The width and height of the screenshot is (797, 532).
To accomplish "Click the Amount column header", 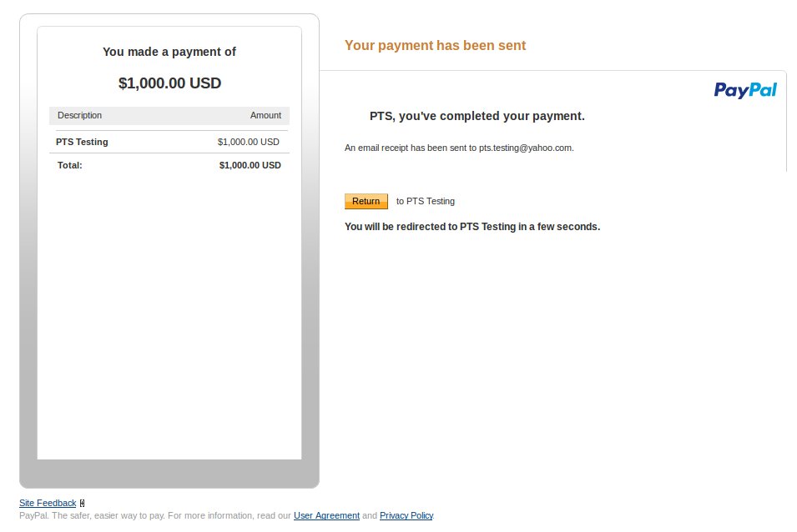I will click(x=265, y=115).
